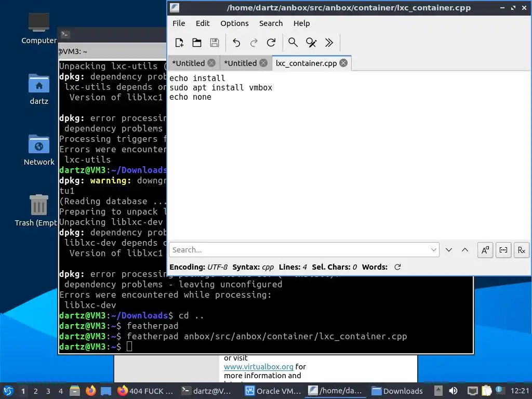The width and height of the screenshot is (532, 399).
Task: Click the Show Desktop panel icon
Action: [106, 391]
